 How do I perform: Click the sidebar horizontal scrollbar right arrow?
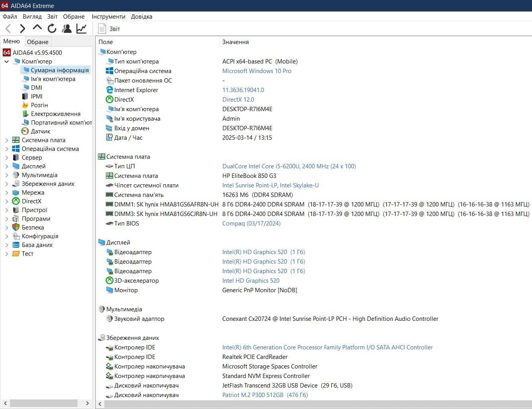point(87,403)
